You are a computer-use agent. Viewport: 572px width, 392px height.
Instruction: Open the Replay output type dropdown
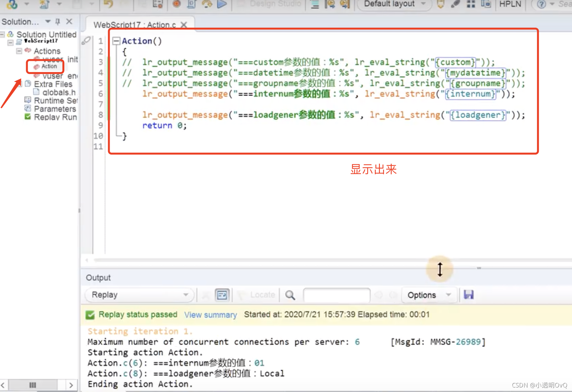(139, 295)
